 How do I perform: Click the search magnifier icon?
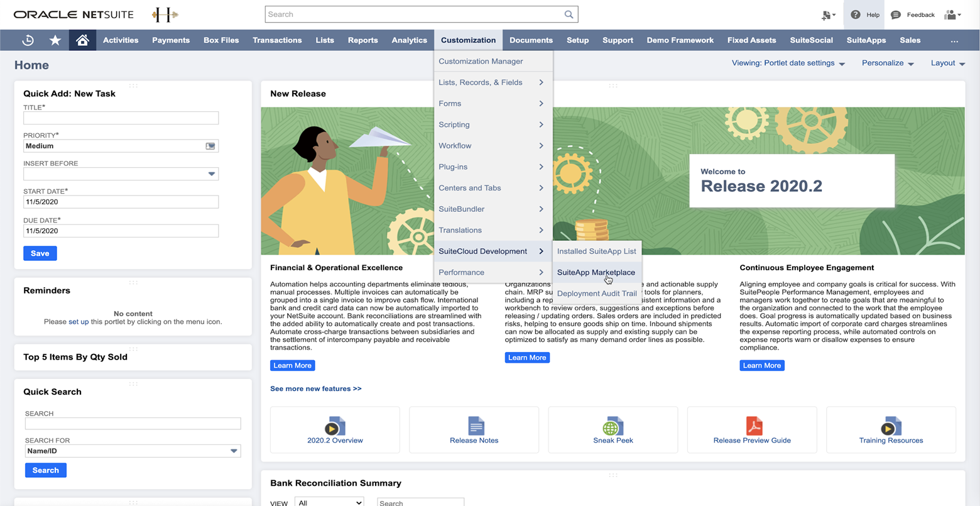[x=569, y=14]
